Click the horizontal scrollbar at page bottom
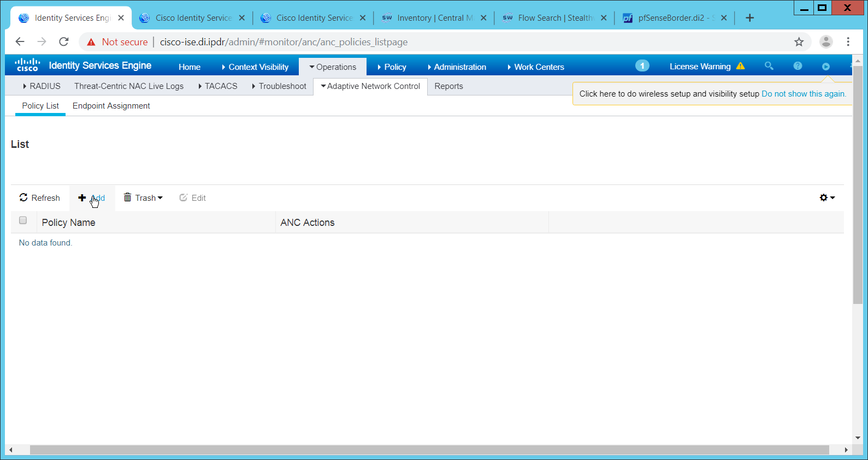 pos(429,450)
